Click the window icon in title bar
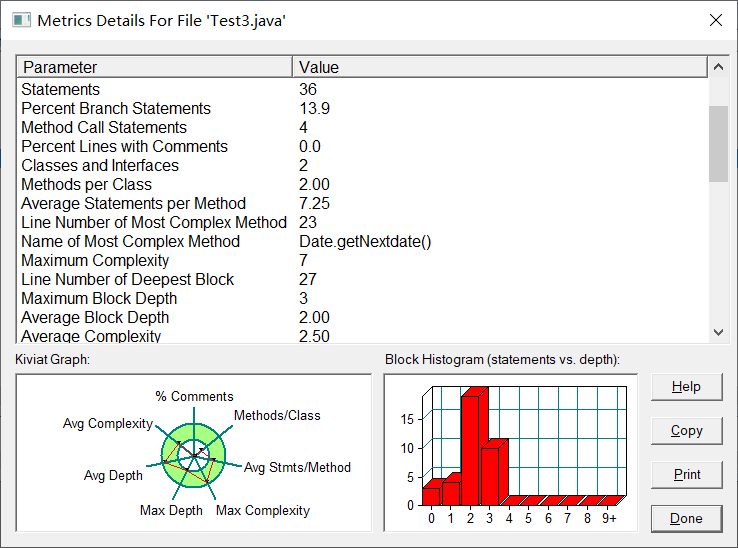The width and height of the screenshot is (738, 548). (21, 20)
